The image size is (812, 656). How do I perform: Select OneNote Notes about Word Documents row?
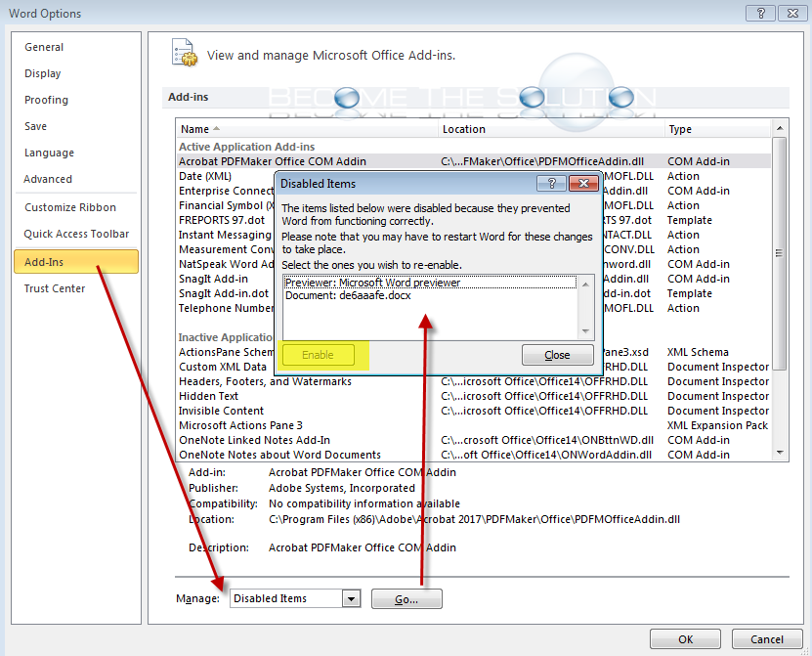point(473,455)
